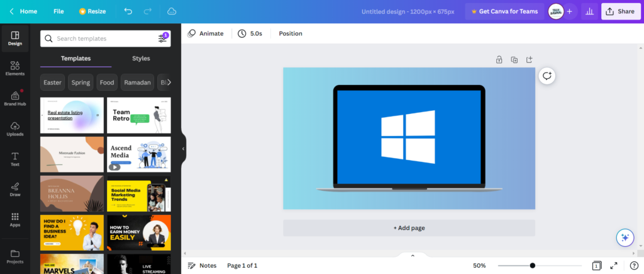Show more category chips with right chevron
The width and height of the screenshot is (644, 274).
click(x=169, y=83)
